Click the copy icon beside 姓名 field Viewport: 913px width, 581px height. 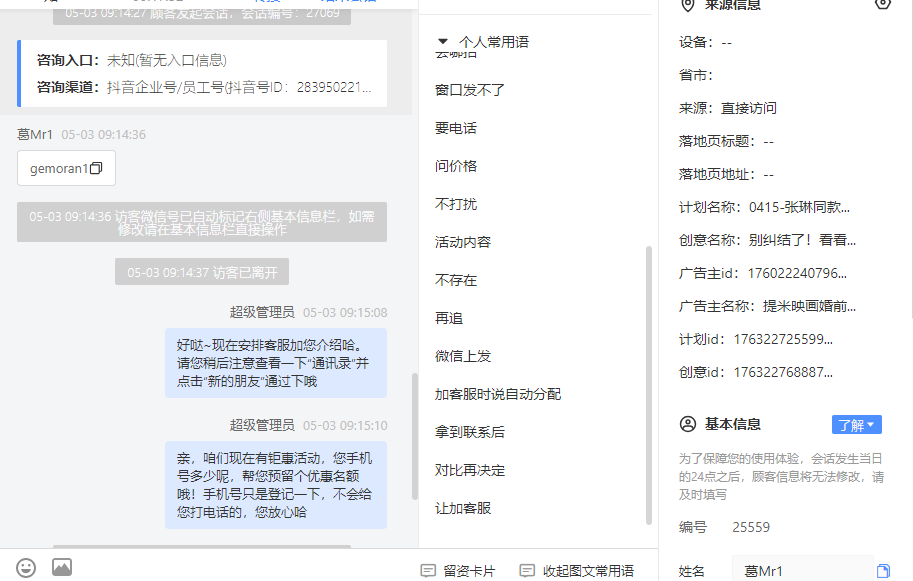[x=883, y=571]
